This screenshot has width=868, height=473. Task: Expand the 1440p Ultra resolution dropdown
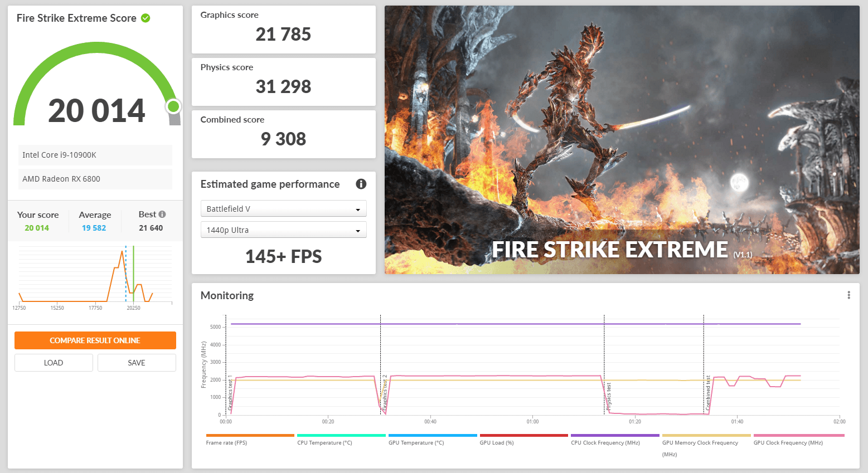click(283, 230)
